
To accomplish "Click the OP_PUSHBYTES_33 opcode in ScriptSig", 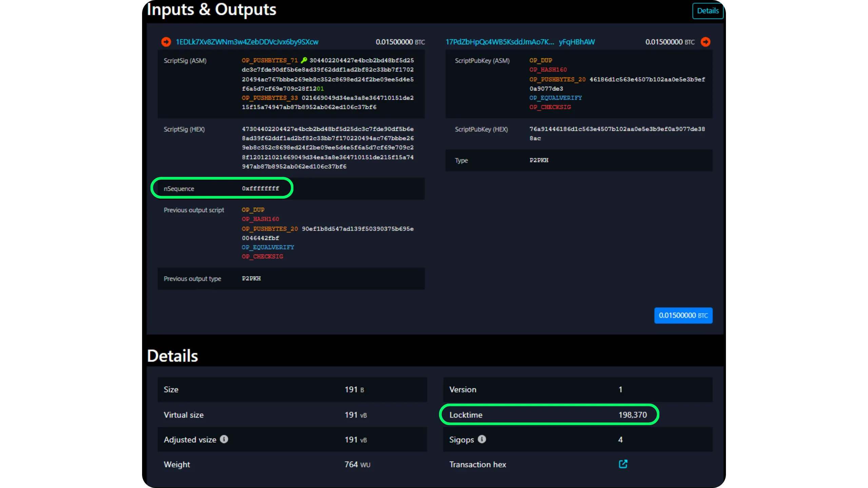I will [270, 98].
